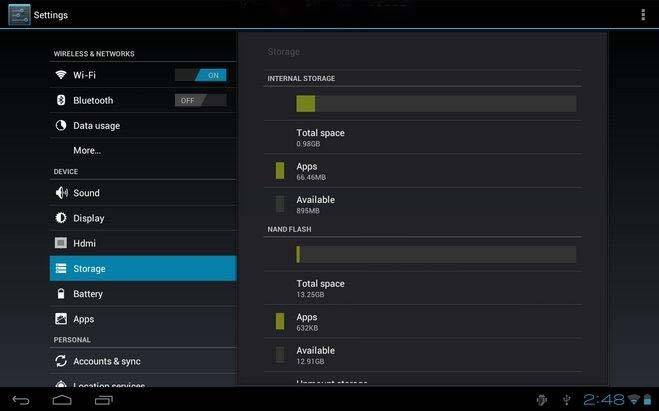The width and height of the screenshot is (659, 411).
Task: Open Wi-Fi settings
Action: click(143, 75)
